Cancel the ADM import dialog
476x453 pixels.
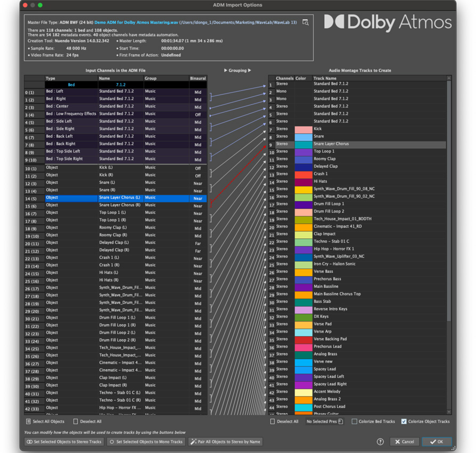(404, 442)
